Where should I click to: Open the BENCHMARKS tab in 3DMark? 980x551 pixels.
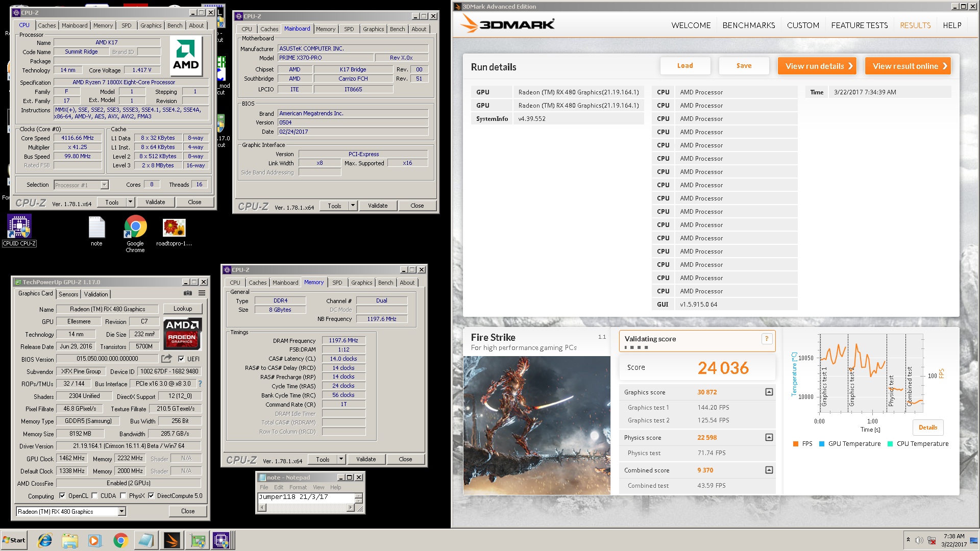coord(749,25)
